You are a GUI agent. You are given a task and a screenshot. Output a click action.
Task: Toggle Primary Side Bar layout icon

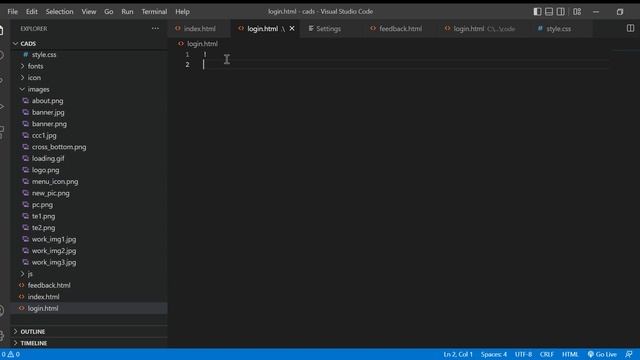537,12
